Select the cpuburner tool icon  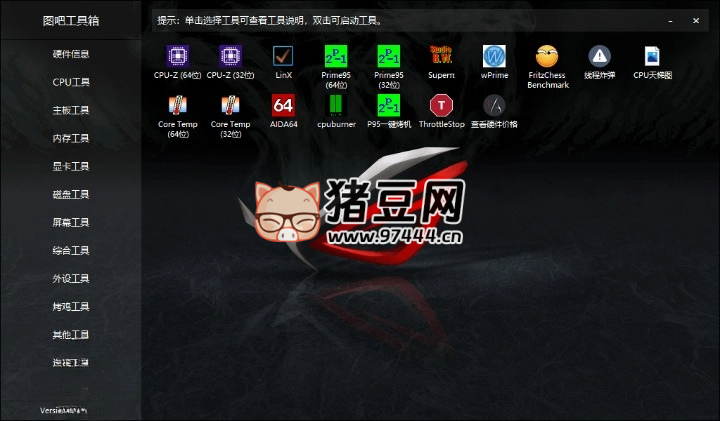tap(336, 105)
